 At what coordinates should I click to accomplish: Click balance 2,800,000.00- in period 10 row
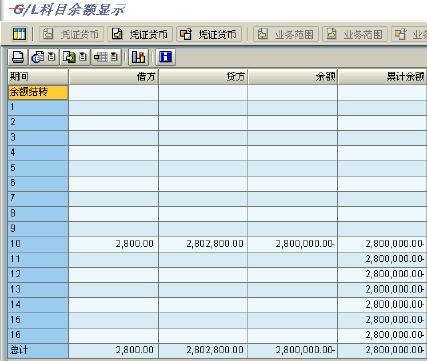pyautogui.click(x=305, y=244)
